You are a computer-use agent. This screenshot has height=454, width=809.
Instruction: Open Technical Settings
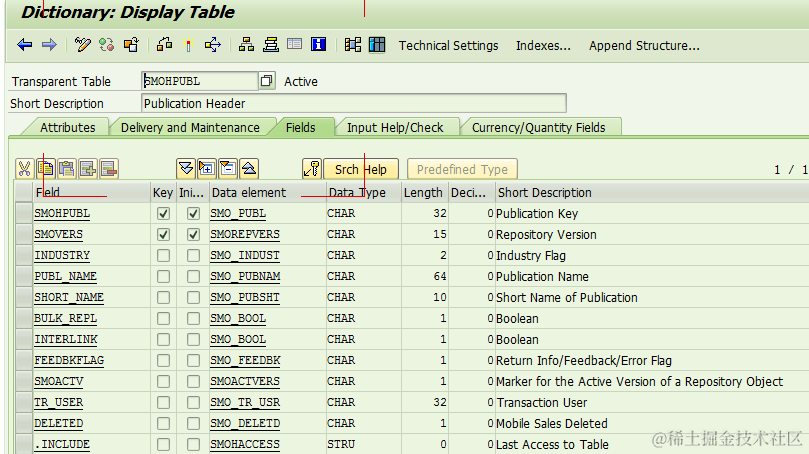[x=448, y=45]
